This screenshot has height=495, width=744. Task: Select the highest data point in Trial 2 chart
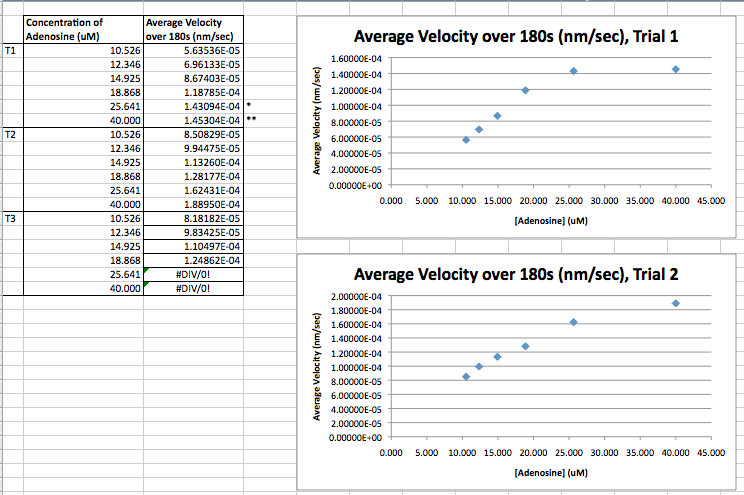tap(676, 303)
